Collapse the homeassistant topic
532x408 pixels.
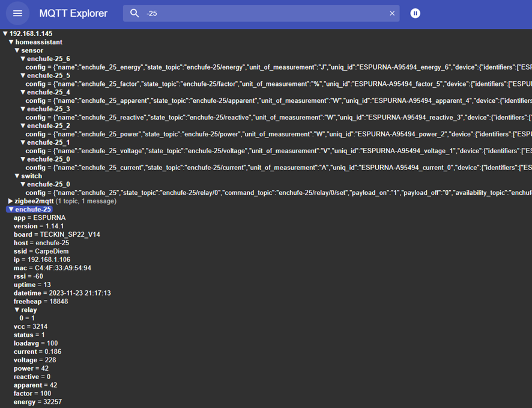click(11, 43)
